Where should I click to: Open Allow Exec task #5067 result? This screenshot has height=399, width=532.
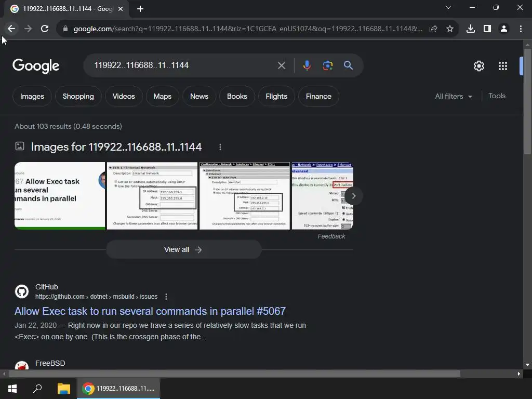pos(150,311)
